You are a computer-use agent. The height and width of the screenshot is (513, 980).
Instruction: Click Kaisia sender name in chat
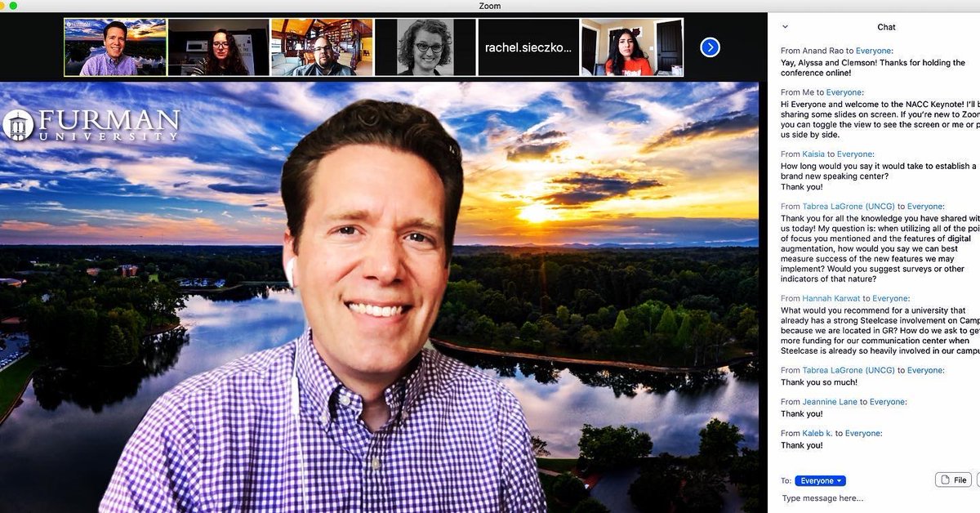(x=813, y=154)
